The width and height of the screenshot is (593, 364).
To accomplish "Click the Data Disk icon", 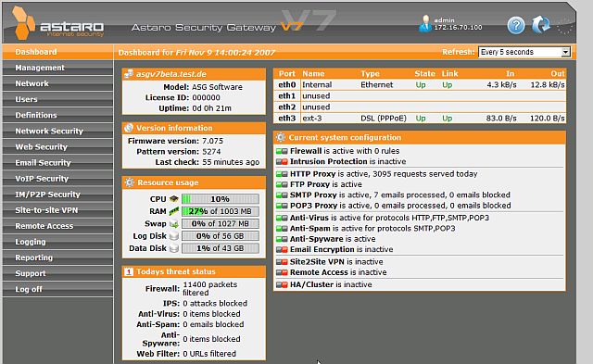I will point(173,248).
